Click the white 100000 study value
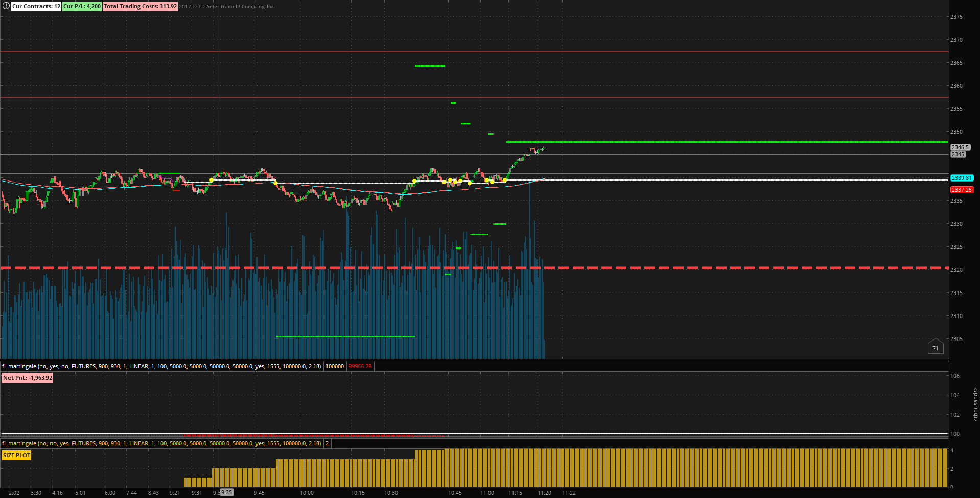Screen dimensions: 980x498 click(335, 366)
